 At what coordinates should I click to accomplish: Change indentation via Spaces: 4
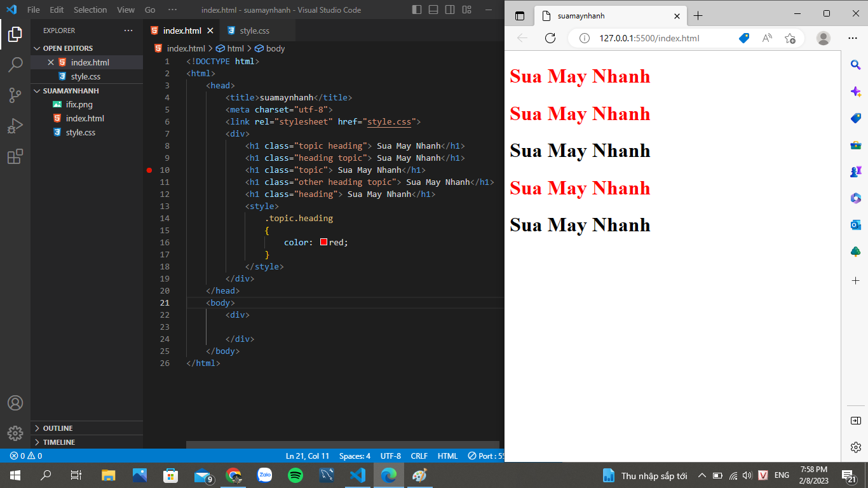[x=355, y=456]
